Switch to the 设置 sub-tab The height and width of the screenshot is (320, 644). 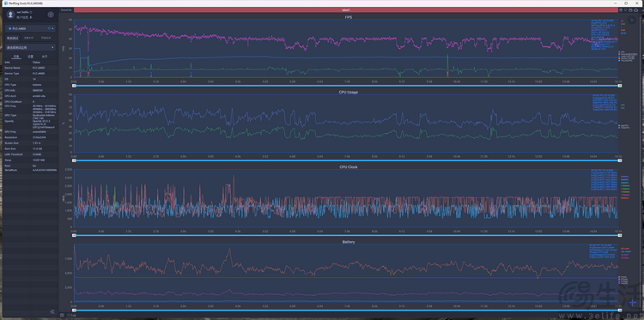(30, 57)
